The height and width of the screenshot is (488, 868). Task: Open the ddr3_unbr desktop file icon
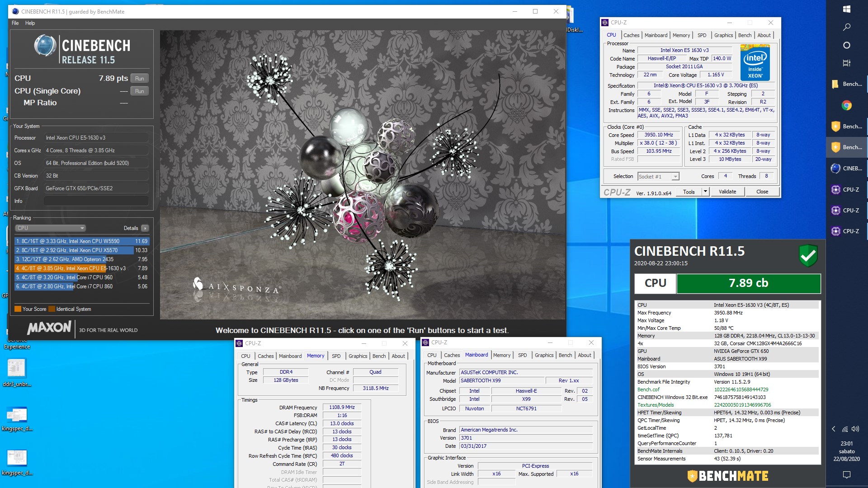click(17, 373)
